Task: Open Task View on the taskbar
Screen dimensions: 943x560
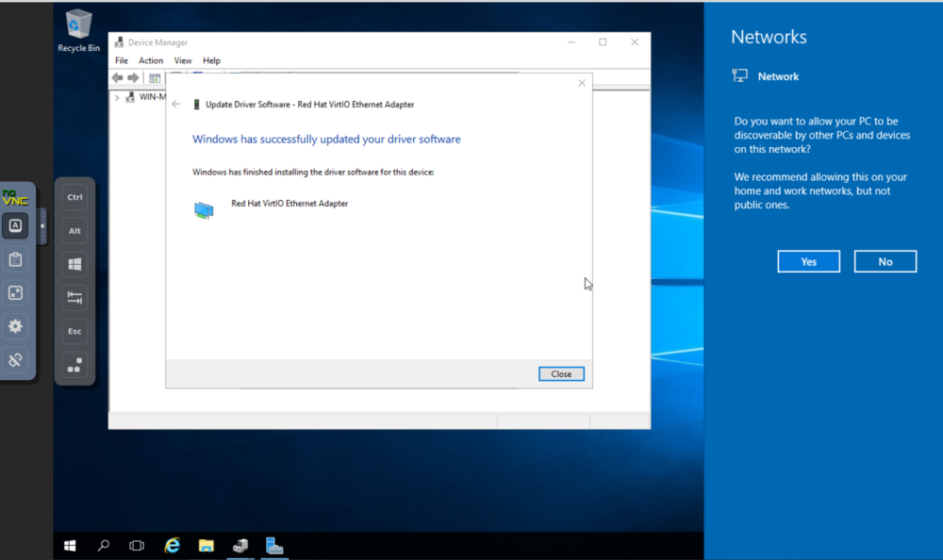Action: tap(137, 546)
